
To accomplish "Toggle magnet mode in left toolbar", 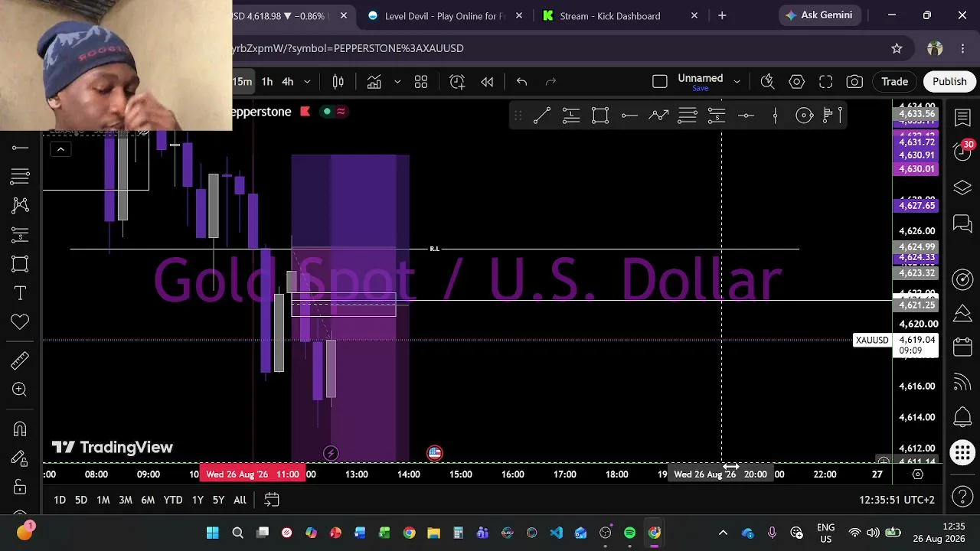I will (20, 429).
